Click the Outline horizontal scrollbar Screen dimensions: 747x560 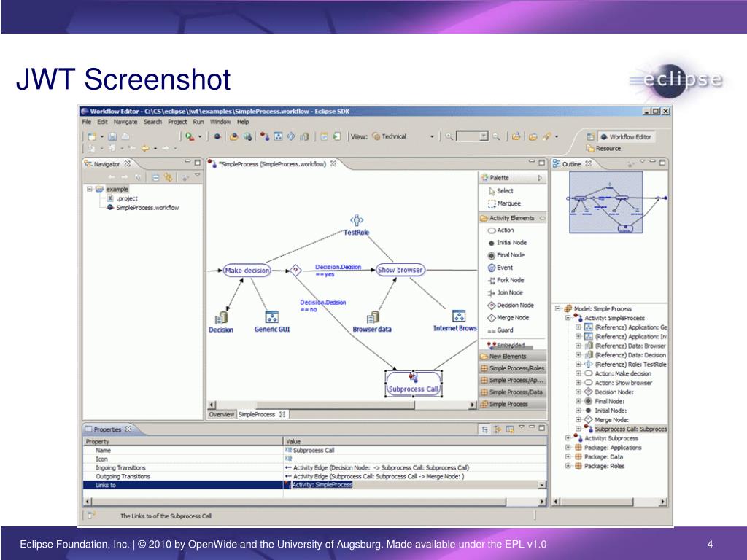(x=609, y=502)
